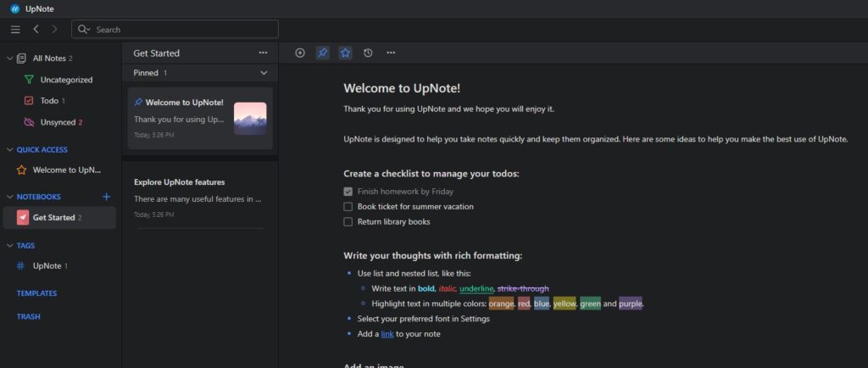Image resolution: width=868 pixels, height=368 pixels.
Task: Click the Unsynced cloud icon
Action: pyautogui.click(x=30, y=122)
